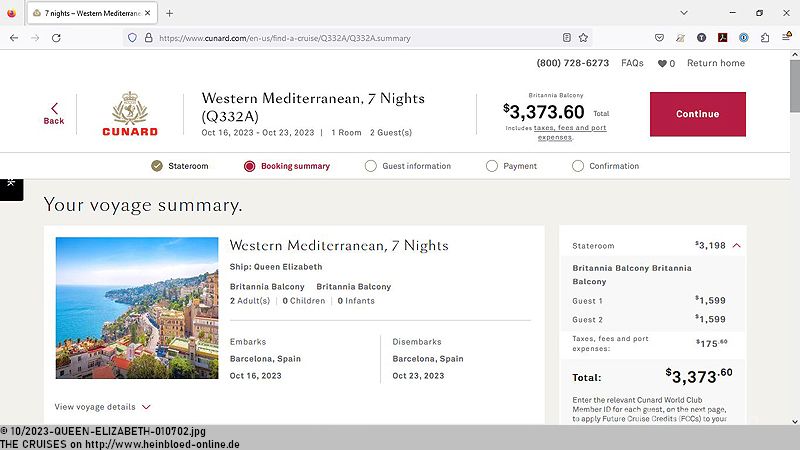Image resolution: width=800 pixels, height=450 pixels.
Task: Open the extensions puzzle icon
Action: (x=765, y=37)
